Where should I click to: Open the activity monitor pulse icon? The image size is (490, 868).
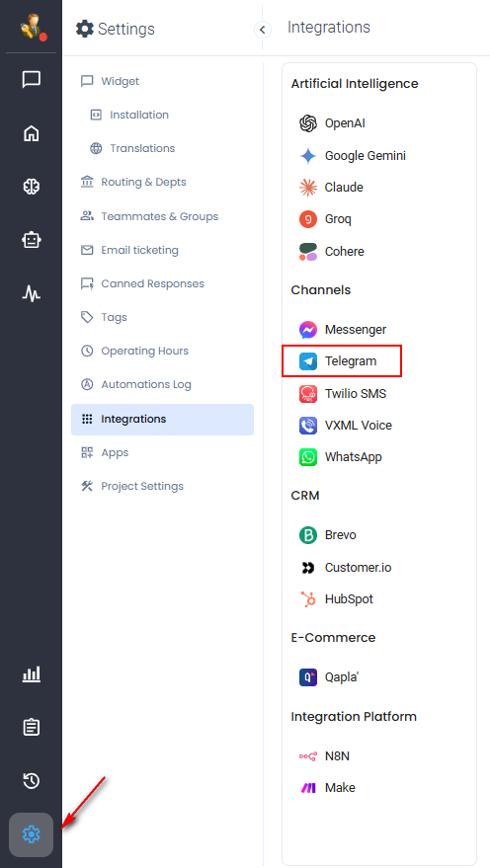(x=31, y=293)
